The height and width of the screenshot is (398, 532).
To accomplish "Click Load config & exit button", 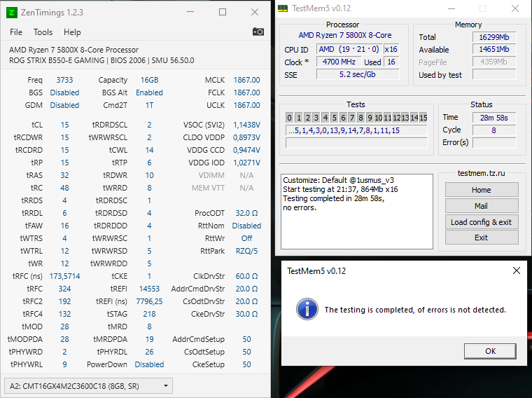I will (482, 222).
